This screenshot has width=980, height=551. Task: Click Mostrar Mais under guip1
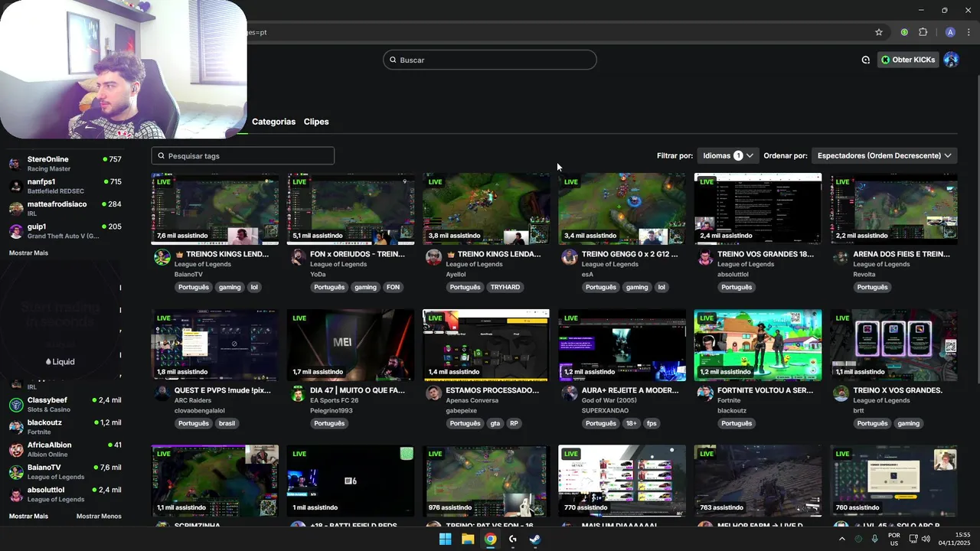(28, 253)
